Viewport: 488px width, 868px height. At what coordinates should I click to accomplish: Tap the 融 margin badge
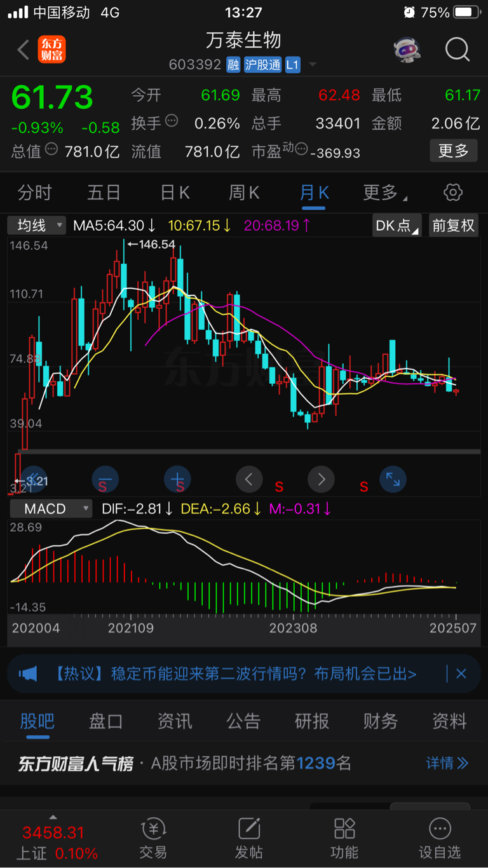click(x=233, y=64)
